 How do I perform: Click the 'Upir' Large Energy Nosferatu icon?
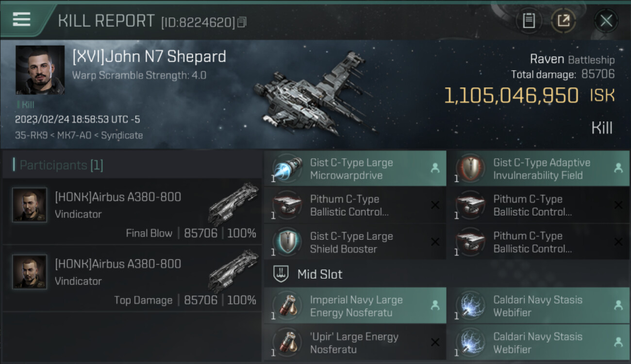(286, 342)
